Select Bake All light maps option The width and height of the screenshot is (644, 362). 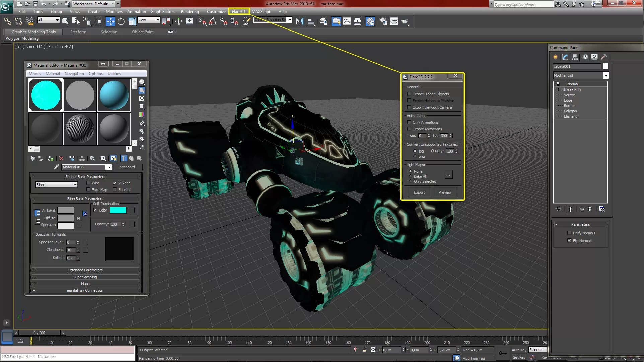tap(411, 176)
